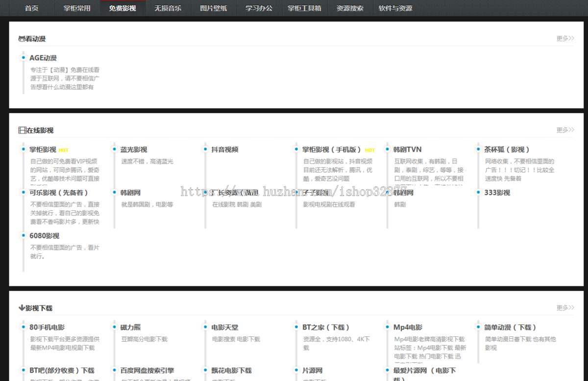Switch to the 学习办公 tab
This screenshot has width=588, height=381.
coord(259,8)
